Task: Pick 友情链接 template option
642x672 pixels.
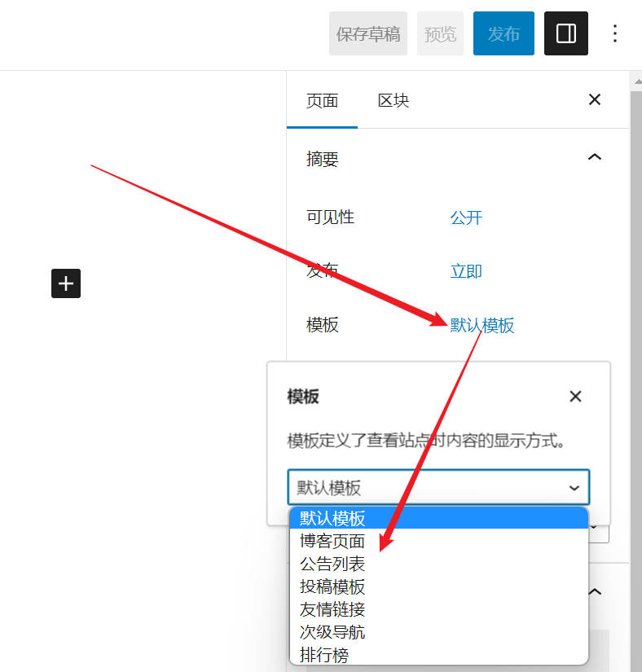Action: (x=332, y=609)
